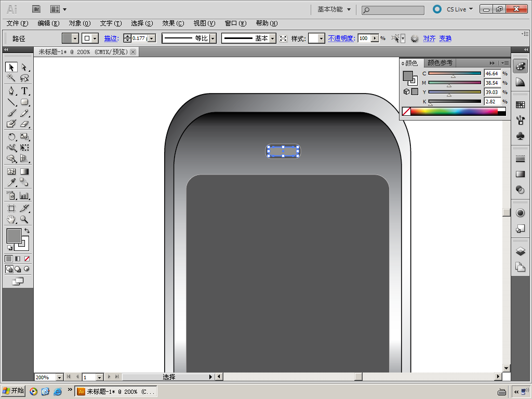
Task: Select the Hand tool
Action: 11,220
